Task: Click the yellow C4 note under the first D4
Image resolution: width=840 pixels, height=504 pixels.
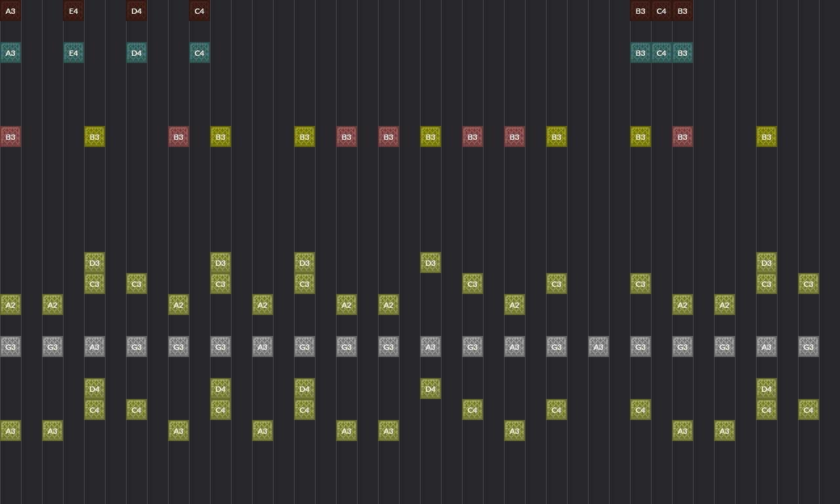Action: 94,409
